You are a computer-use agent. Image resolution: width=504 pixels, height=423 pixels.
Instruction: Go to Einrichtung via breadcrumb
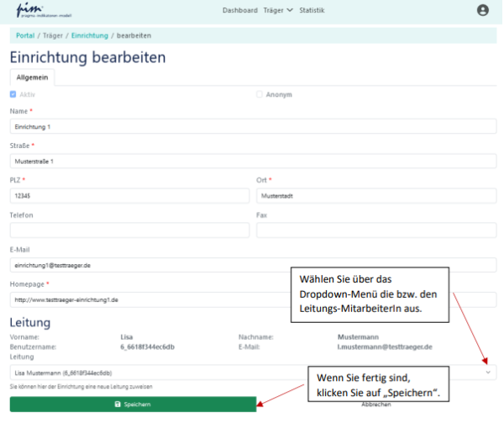(x=89, y=35)
